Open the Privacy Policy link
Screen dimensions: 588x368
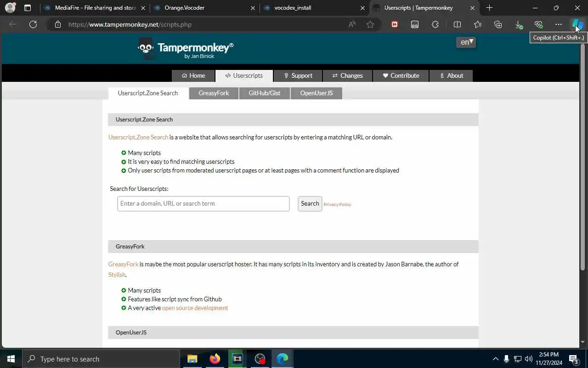tap(337, 205)
